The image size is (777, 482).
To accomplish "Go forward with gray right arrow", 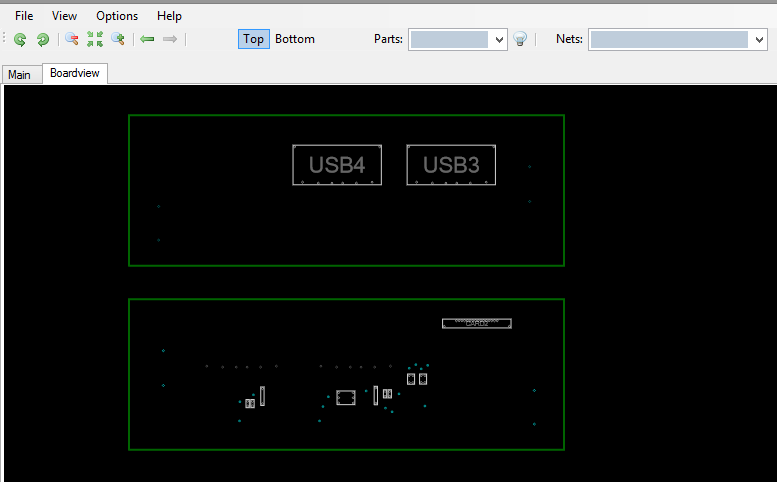I will 170,39.
